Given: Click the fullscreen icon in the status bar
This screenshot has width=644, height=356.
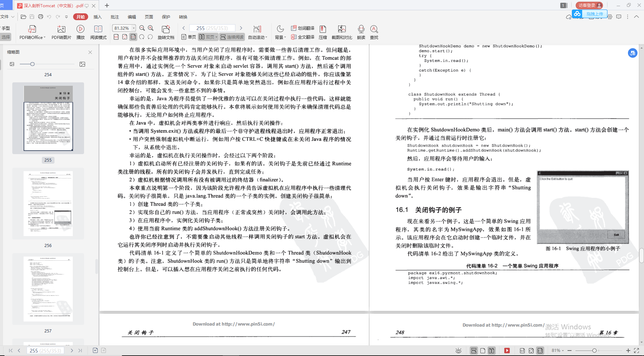Looking at the screenshot, I should tap(636, 351).
